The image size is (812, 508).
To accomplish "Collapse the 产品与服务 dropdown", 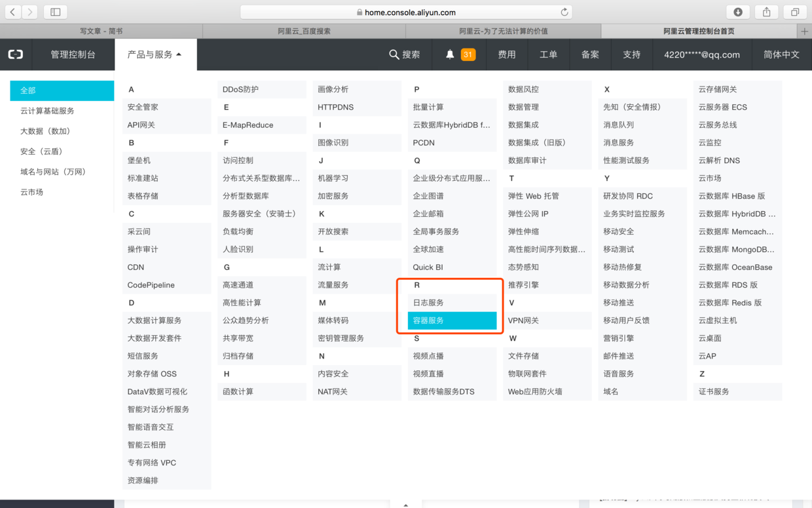I will pyautogui.click(x=155, y=54).
